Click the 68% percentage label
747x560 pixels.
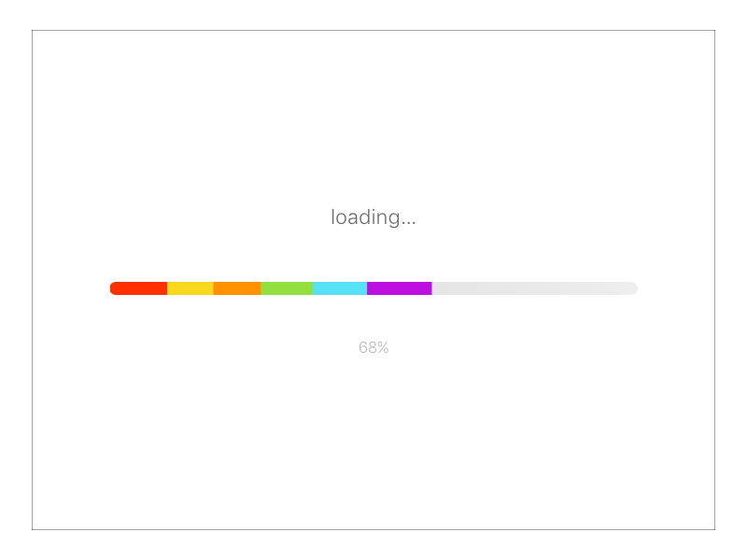pos(373,348)
